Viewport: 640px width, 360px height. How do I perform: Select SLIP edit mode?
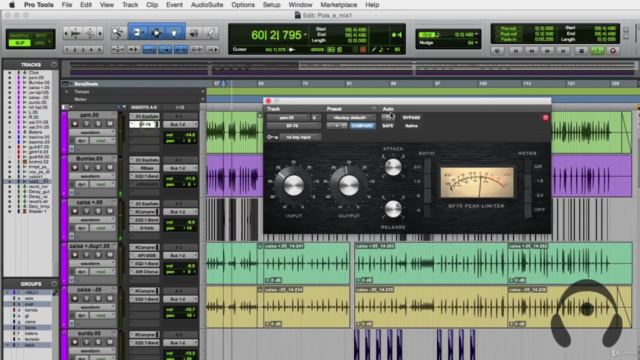(19, 43)
